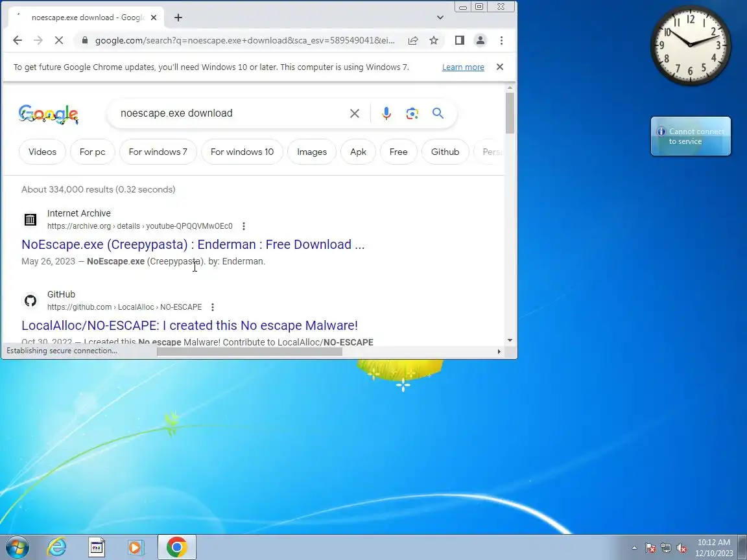Image resolution: width=747 pixels, height=560 pixels.
Task: Click the github.com URL breadcrumb
Action: coord(124,307)
